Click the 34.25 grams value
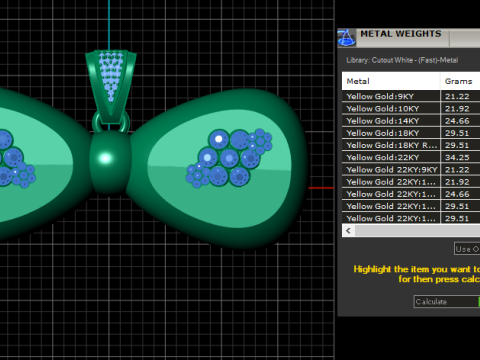 (x=457, y=157)
